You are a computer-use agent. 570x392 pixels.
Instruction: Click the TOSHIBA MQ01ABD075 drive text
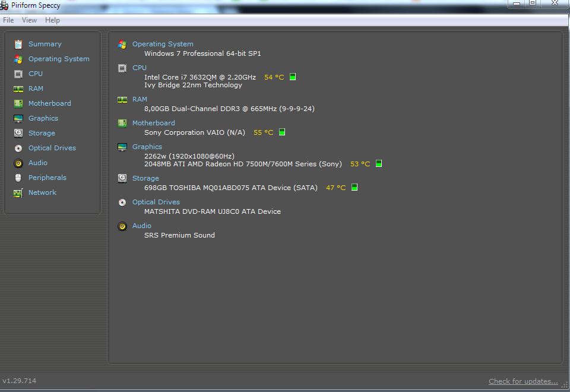[230, 188]
